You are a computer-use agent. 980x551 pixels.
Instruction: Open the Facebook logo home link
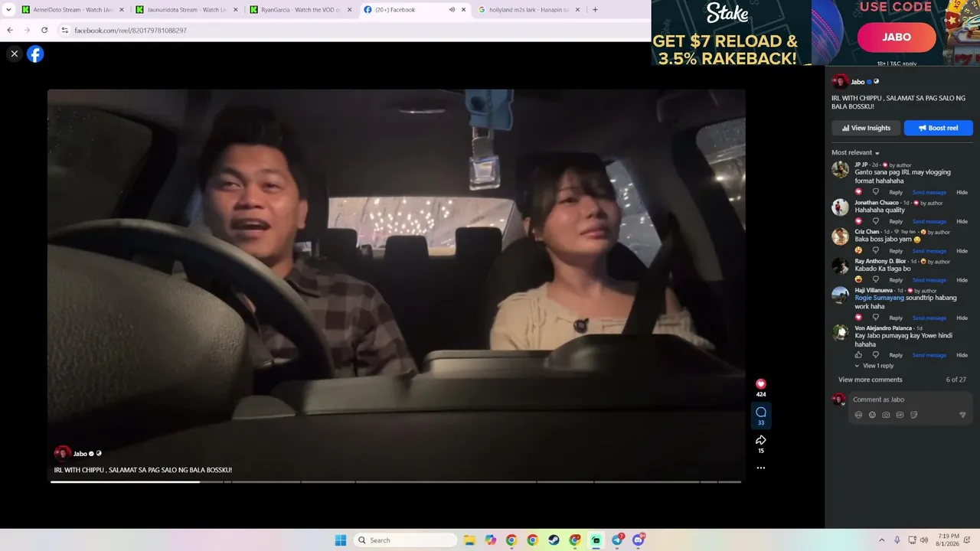[x=35, y=54]
